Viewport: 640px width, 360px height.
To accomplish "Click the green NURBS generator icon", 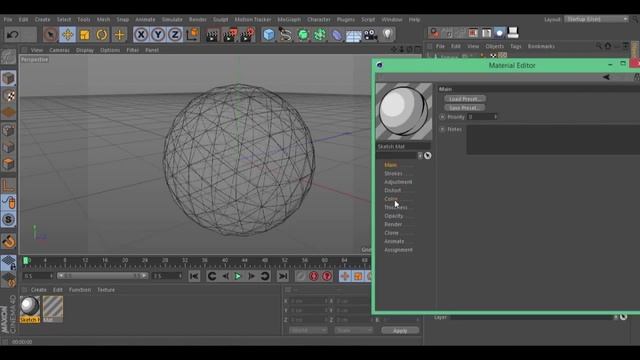I will click(303, 35).
